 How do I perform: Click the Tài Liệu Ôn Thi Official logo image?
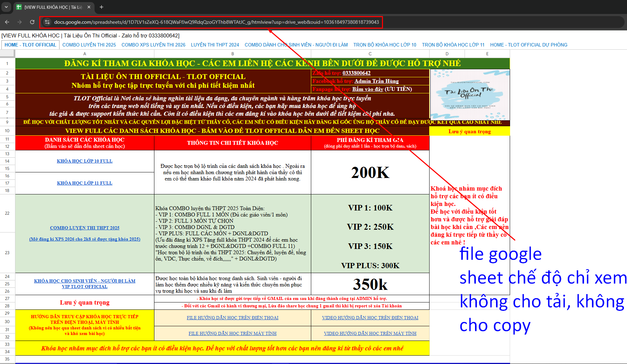[x=470, y=94]
